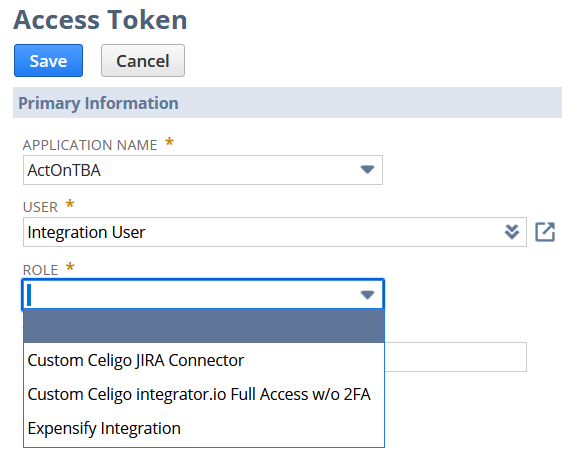
Task: Open the User list double-chevron icon
Action: click(512, 232)
